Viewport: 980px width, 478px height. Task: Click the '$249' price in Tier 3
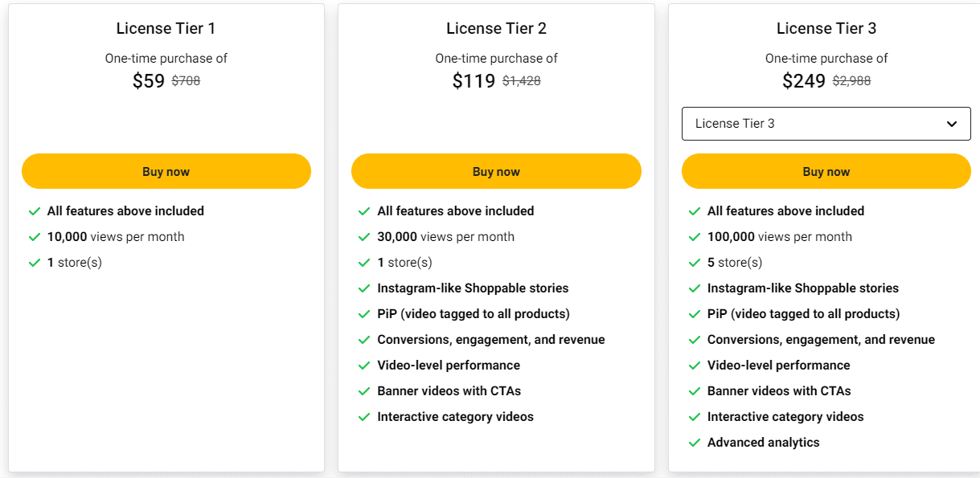tap(803, 80)
